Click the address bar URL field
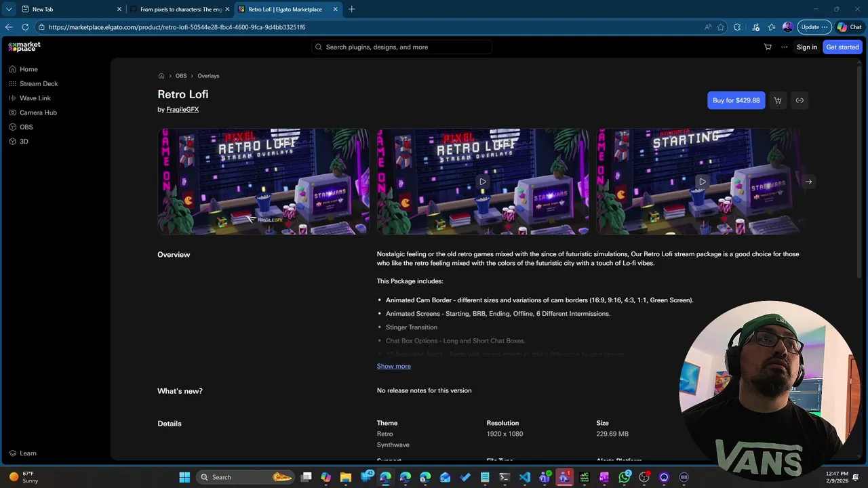Screen dimensions: 868x488 [366, 27]
